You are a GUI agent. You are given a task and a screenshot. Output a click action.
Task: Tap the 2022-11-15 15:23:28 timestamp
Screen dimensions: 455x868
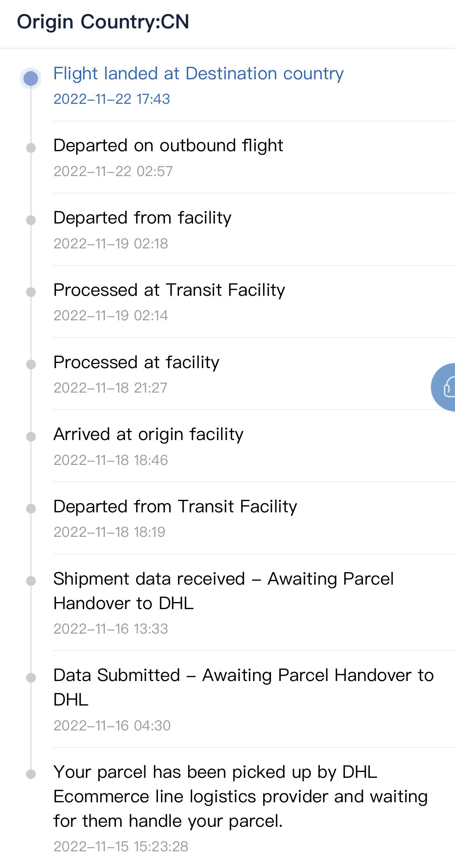point(121,846)
